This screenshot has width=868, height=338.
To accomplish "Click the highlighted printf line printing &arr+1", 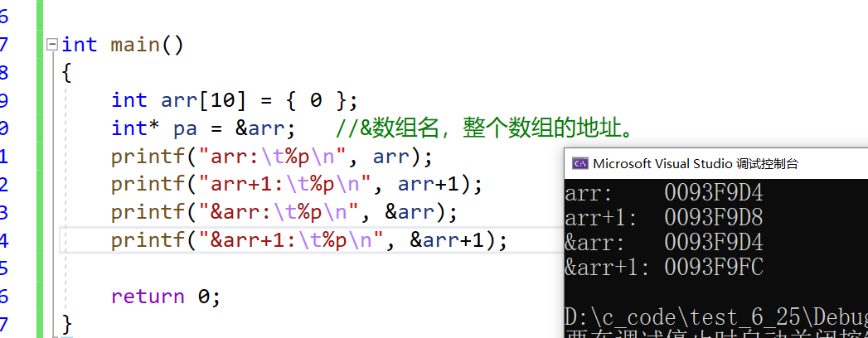I will [309, 241].
